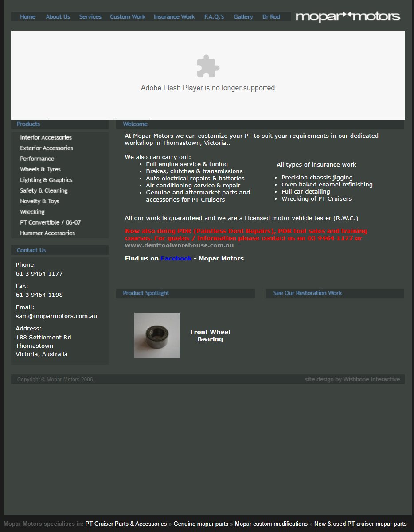Open Insurance Work page
414x532 pixels.
point(174,17)
